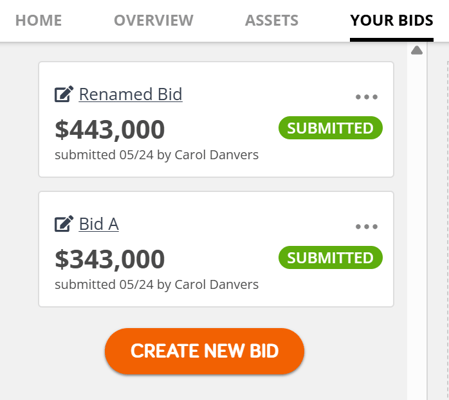The width and height of the screenshot is (449, 400).
Task: Click the edit pencil icon beside Bid A
Action: (x=64, y=224)
